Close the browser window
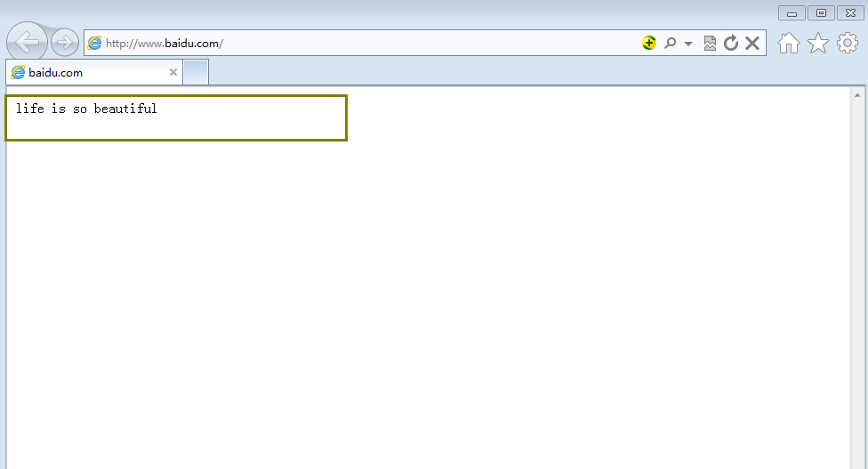868x469 pixels. click(851, 13)
